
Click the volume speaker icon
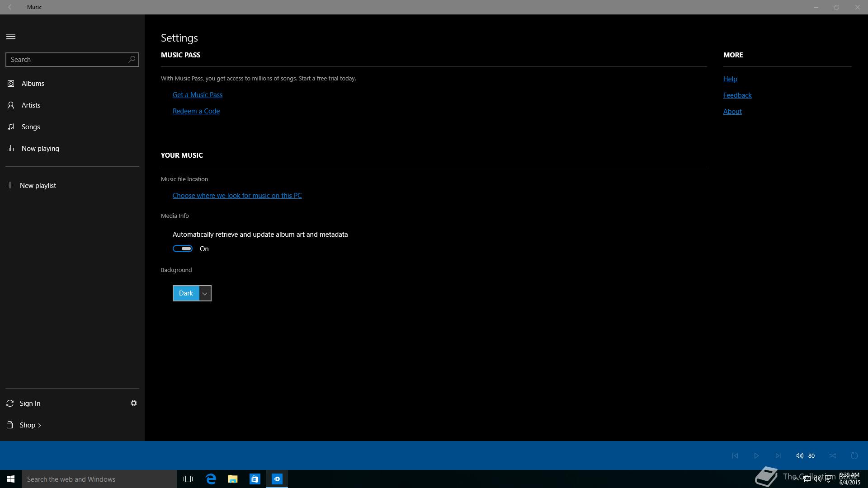pyautogui.click(x=800, y=455)
